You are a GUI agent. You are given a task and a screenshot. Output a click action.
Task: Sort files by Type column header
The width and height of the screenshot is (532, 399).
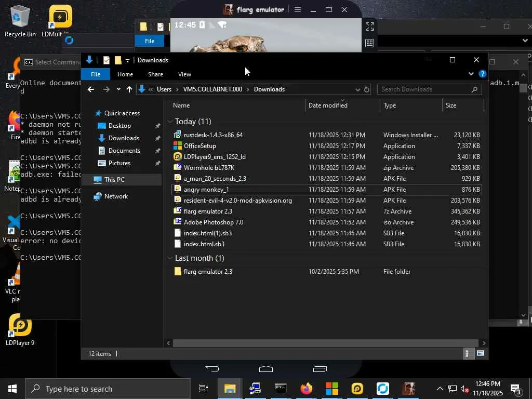click(x=390, y=105)
